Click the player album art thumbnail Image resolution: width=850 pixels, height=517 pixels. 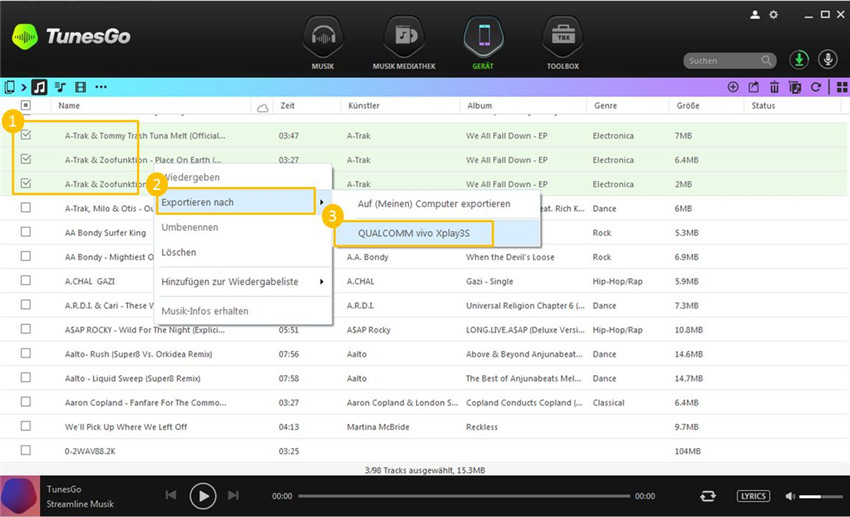(x=20, y=496)
